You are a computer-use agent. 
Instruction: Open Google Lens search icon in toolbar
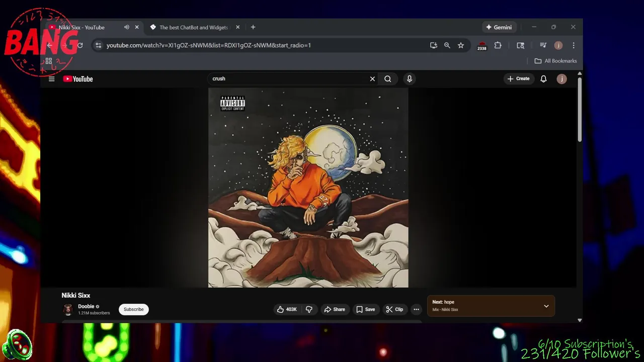(521, 45)
